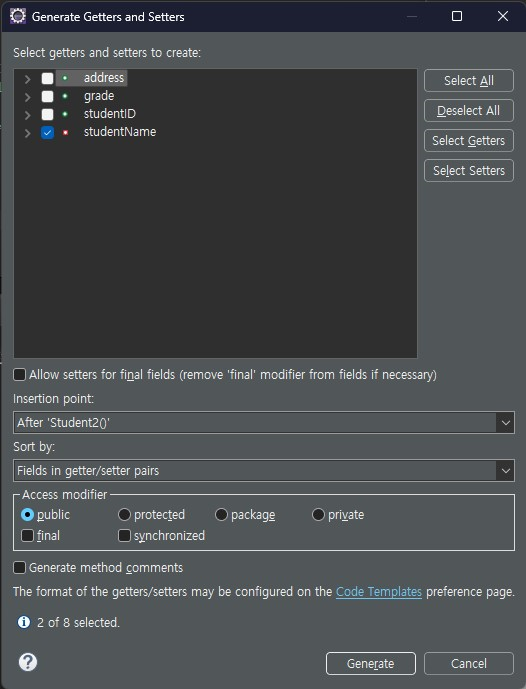
Task: Click the Select All button
Action: (468, 80)
